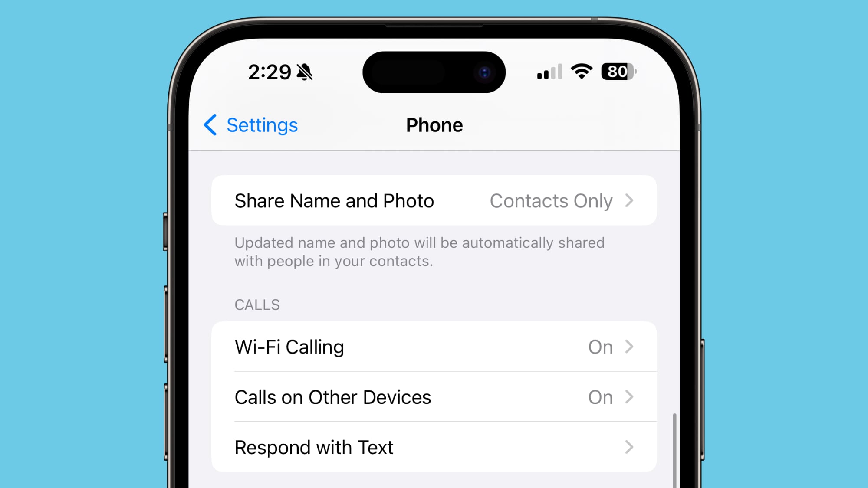Scroll down to see more Phone settings

[434, 357]
